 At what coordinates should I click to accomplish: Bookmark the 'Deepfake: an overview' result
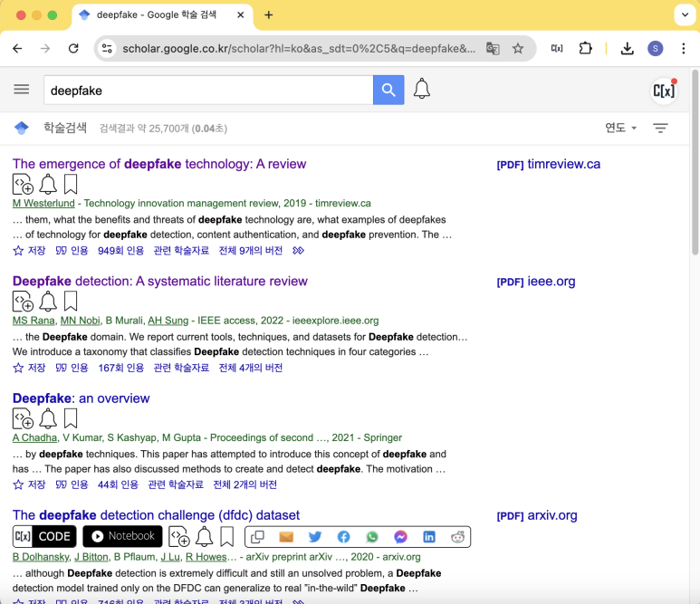71,418
